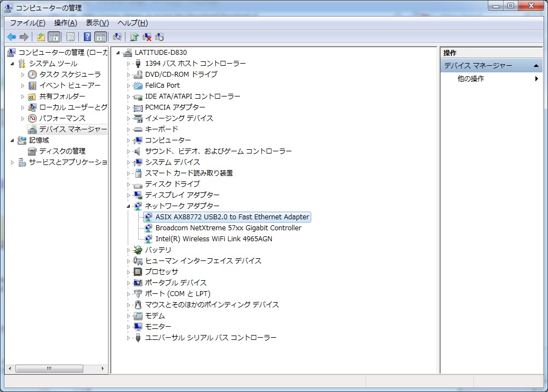Open 他の操作 in the actions pane
The width and height of the screenshot is (548, 392).
[x=471, y=78]
